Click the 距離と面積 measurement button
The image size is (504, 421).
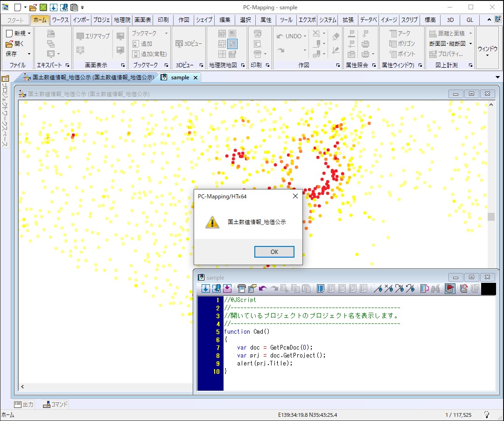click(x=447, y=33)
